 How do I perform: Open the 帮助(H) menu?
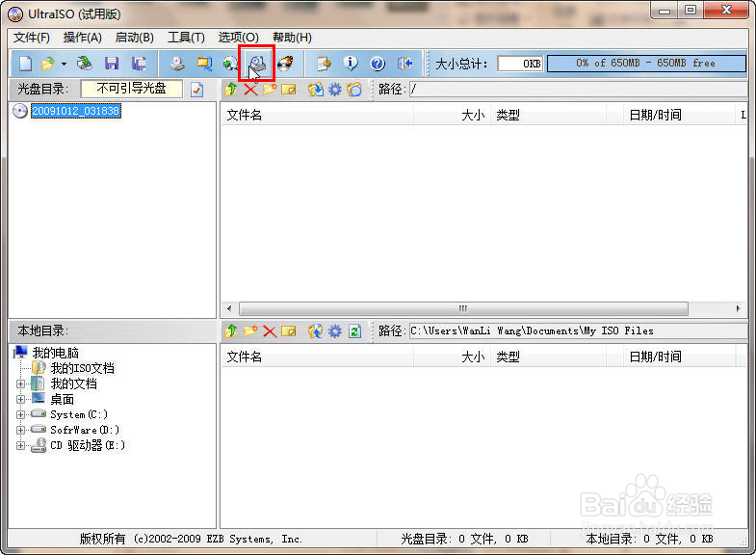292,38
